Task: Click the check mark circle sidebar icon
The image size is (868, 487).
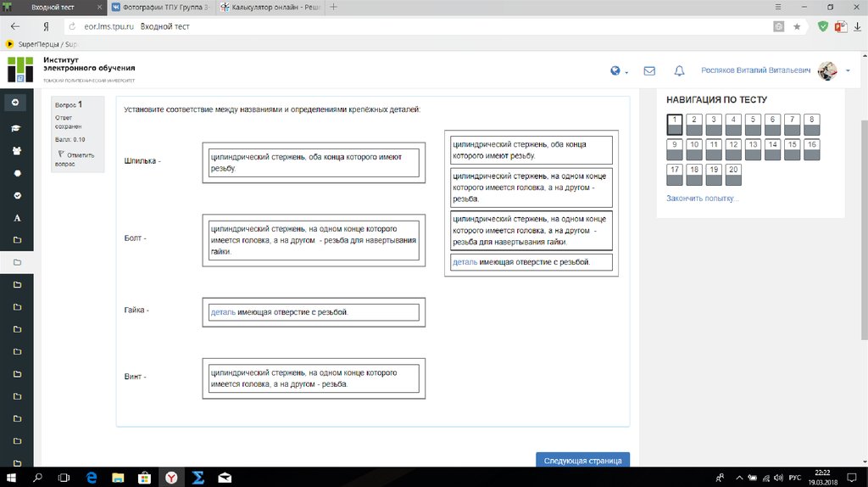Action: [x=17, y=196]
